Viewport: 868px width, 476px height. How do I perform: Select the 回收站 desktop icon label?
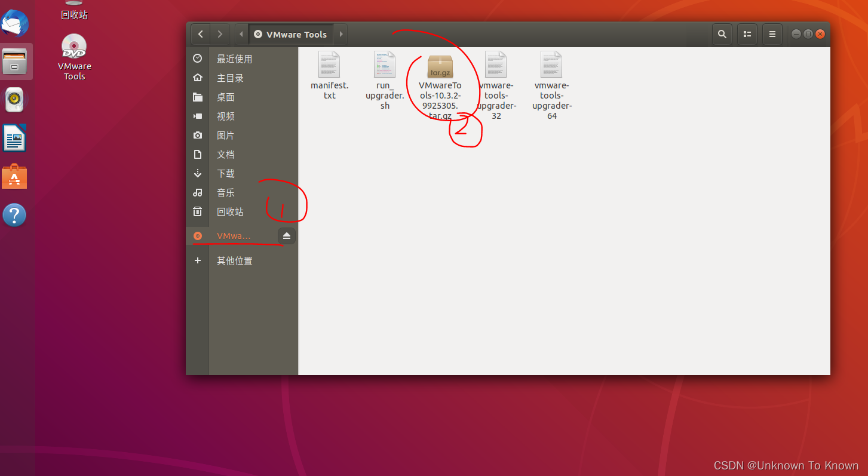click(x=75, y=15)
